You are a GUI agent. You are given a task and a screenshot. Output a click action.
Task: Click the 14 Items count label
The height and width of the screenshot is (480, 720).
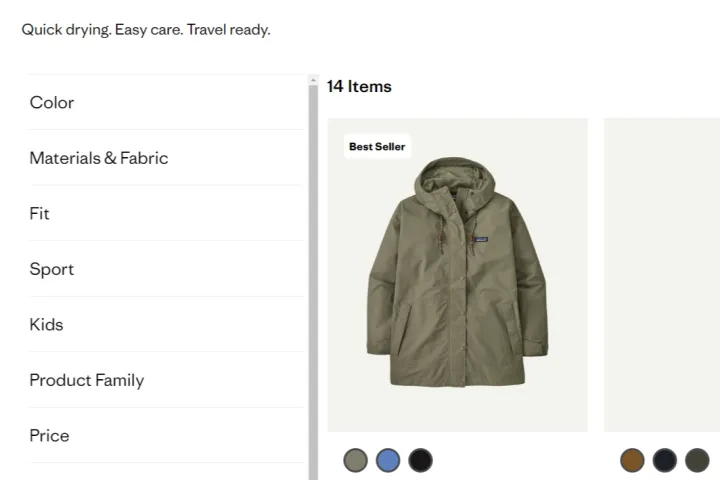point(359,87)
